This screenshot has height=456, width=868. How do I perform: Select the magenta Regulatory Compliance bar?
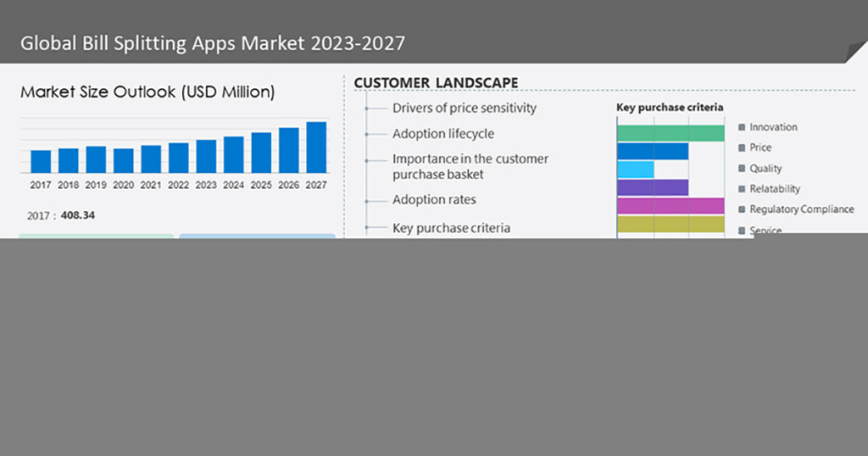pos(670,206)
